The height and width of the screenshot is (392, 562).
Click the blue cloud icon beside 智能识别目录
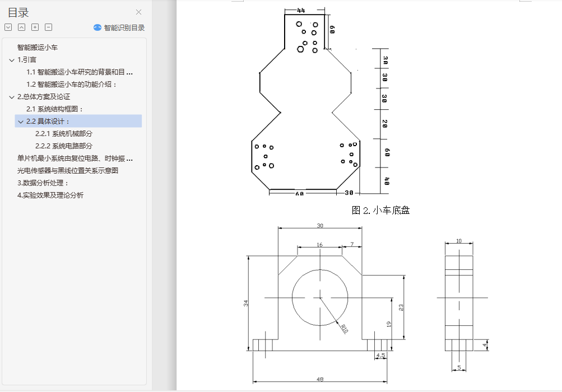click(x=97, y=27)
